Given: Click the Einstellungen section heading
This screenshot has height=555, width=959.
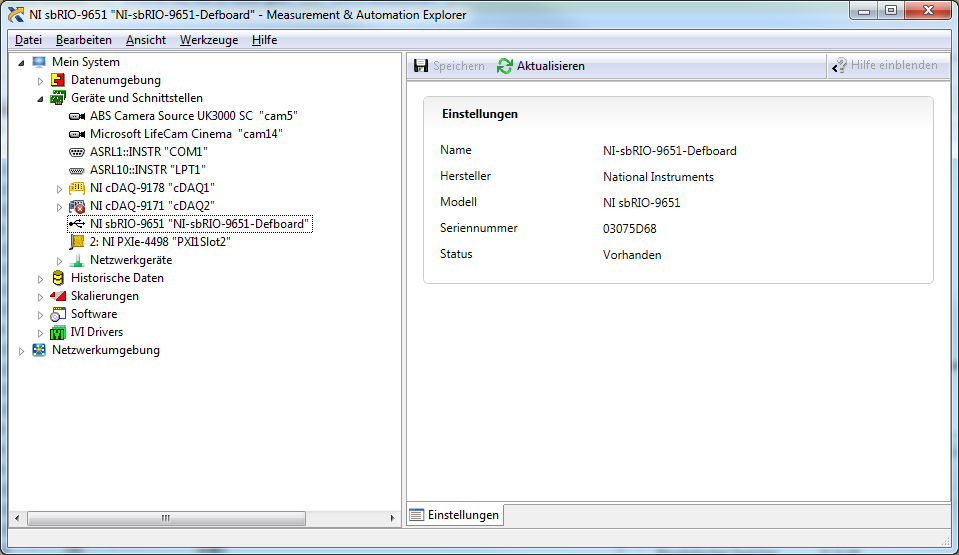Looking at the screenshot, I should [x=480, y=114].
